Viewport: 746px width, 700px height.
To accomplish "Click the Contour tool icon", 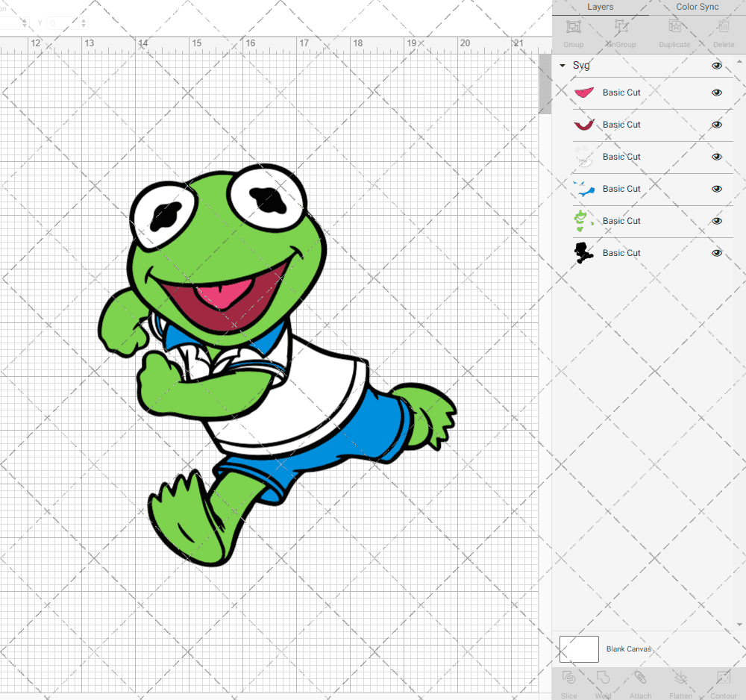I will click(723, 678).
